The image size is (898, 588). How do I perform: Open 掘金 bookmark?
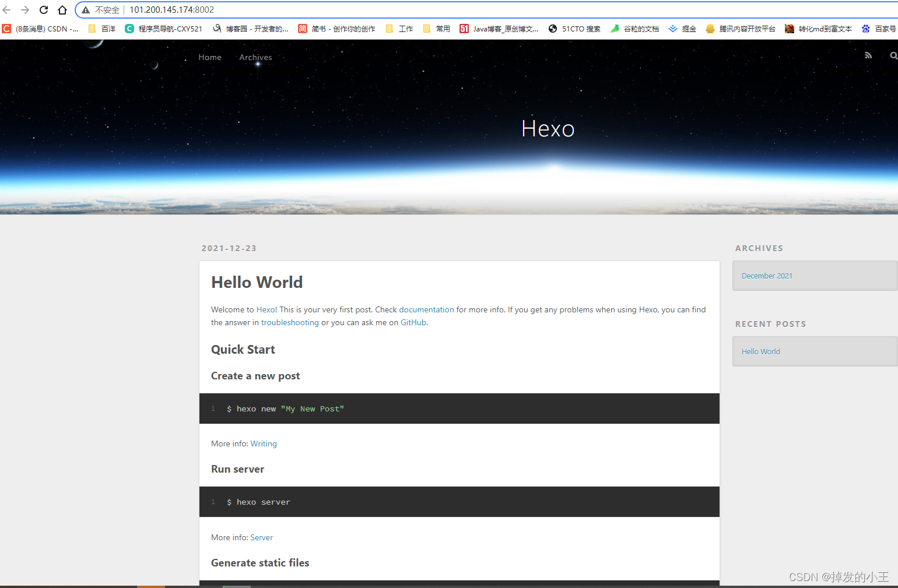pos(682,29)
